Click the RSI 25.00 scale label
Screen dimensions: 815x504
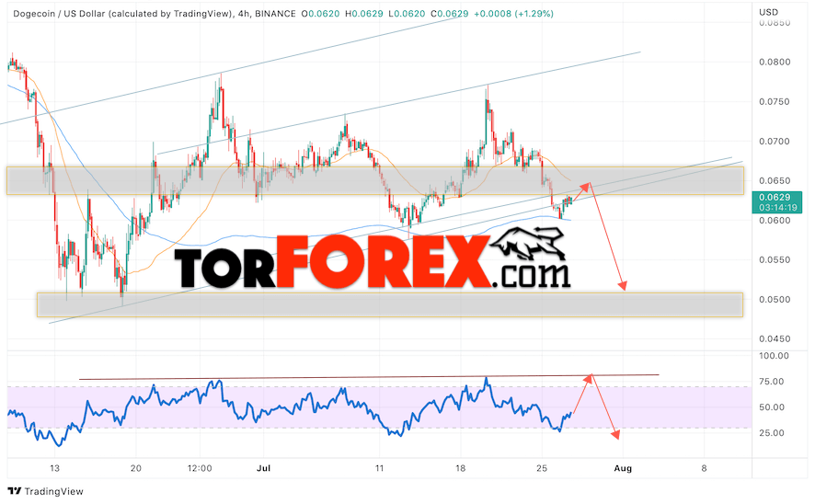point(772,433)
